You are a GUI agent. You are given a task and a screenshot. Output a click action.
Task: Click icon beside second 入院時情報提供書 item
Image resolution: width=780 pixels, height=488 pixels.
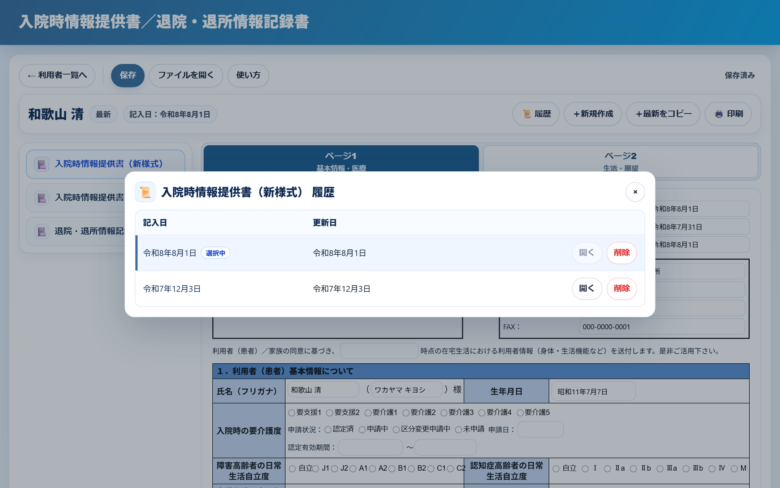tap(42, 198)
